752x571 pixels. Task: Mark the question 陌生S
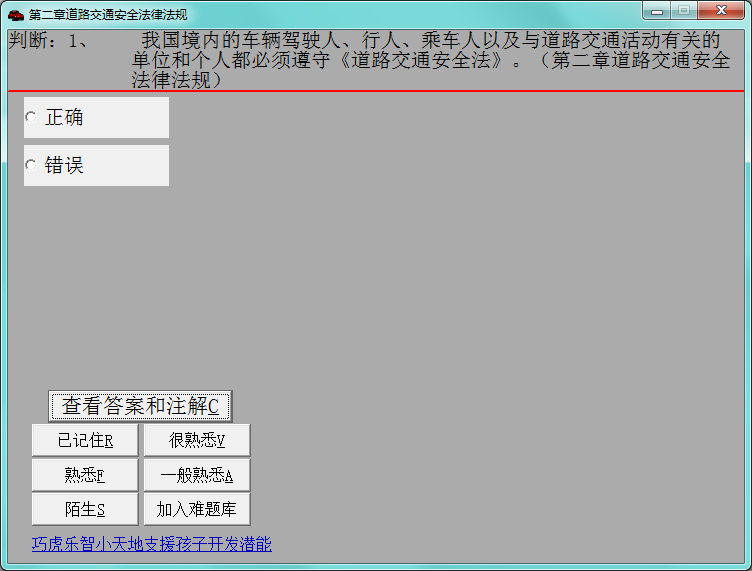[85, 509]
